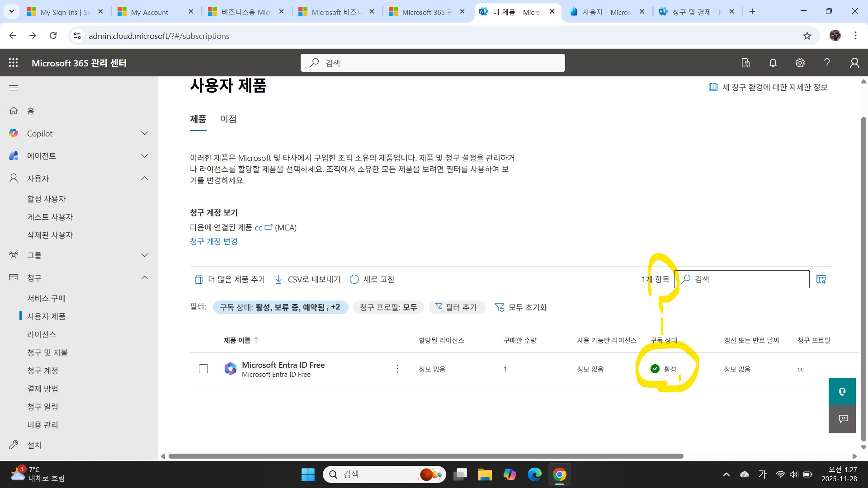This screenshot has width=868, height=488.
Task: Expand the 에이전트 navigation section
Action: 145,156
